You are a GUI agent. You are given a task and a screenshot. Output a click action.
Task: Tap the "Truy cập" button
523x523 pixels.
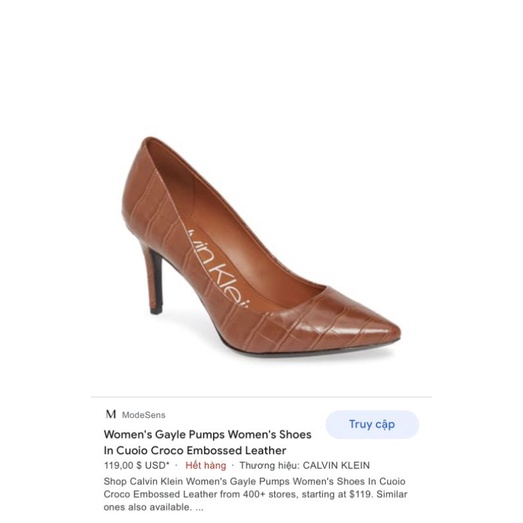tap(372, 424)
